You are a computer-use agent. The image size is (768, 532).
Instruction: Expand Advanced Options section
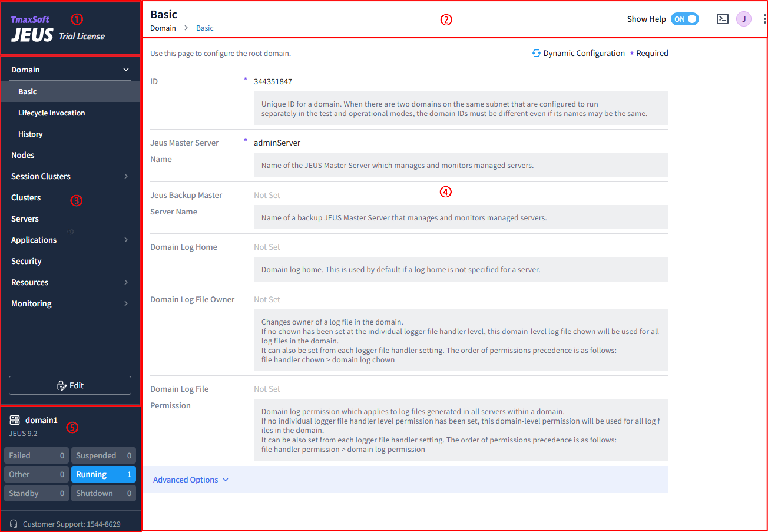pyautogui.click(x=190, y=480)
